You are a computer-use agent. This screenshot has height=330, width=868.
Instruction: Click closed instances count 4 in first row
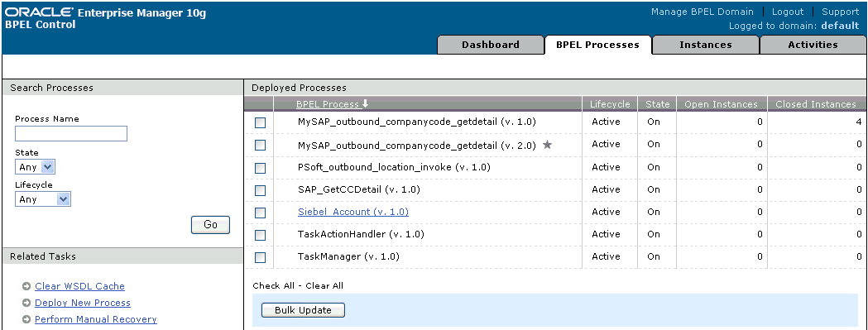click(x=859, y=122)
